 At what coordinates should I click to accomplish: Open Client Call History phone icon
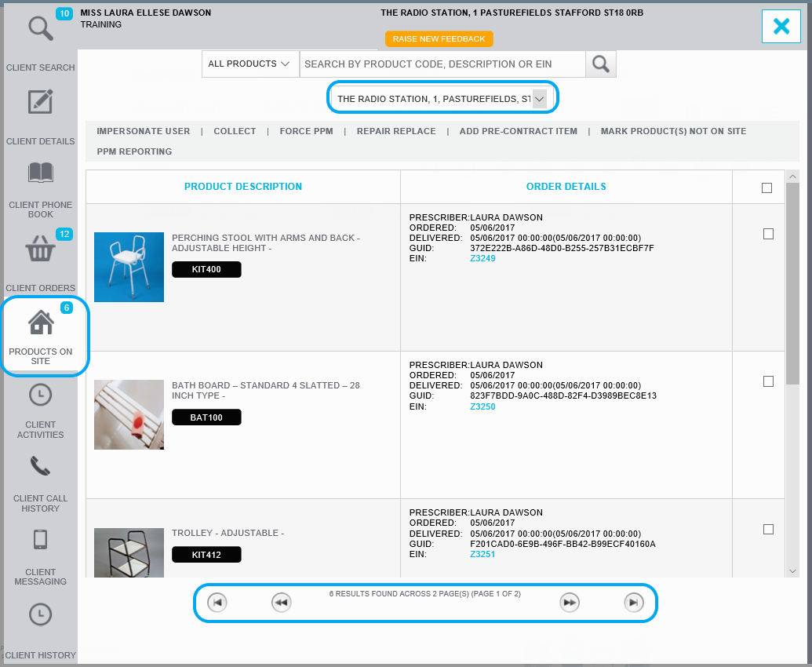pos(40,466)
